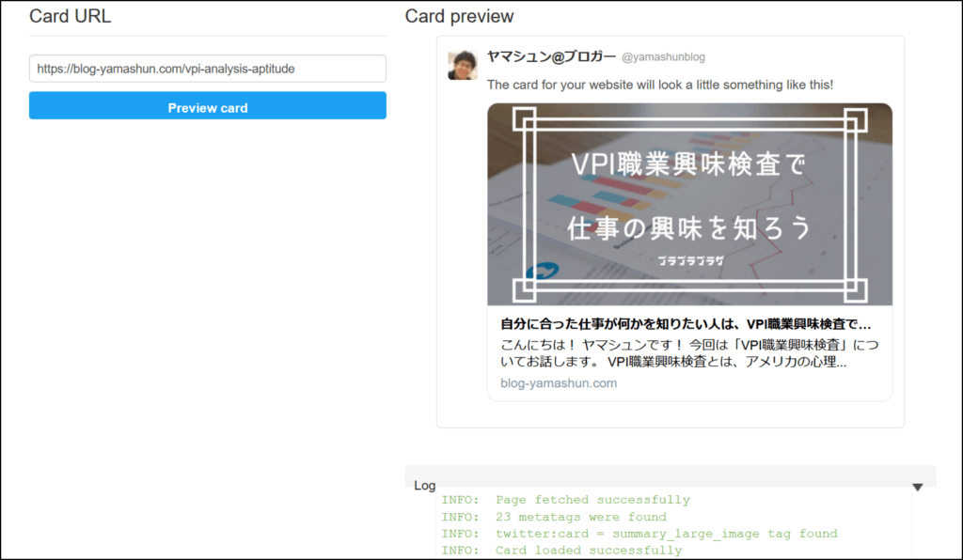Open the blog-yamashun.com domain link
The height and width of the screenshot is (560, 963).
pos(559,383)
